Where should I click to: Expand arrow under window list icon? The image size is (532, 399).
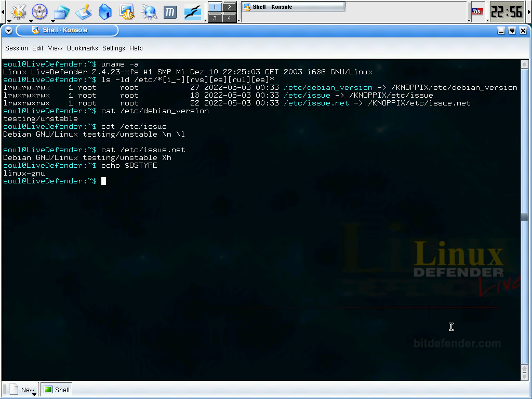(x=52, y=21)
